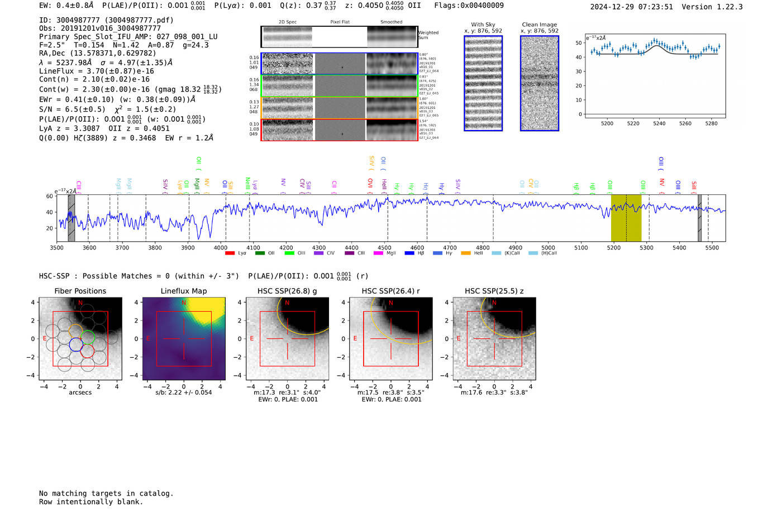This screenshot has height=532, width=782.
Task: Click the header EW: 0.4±0.8Å value
Action: click(x=66, y=6)
